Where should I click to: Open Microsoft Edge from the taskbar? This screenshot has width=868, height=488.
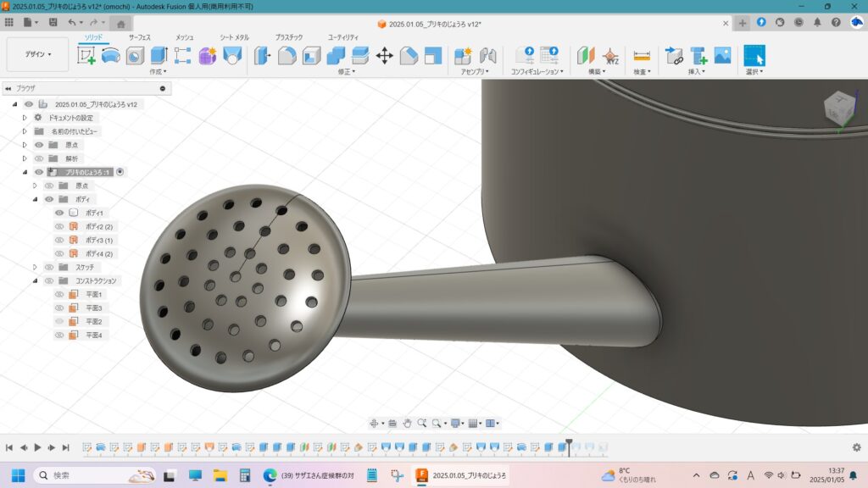coord(270,475)
